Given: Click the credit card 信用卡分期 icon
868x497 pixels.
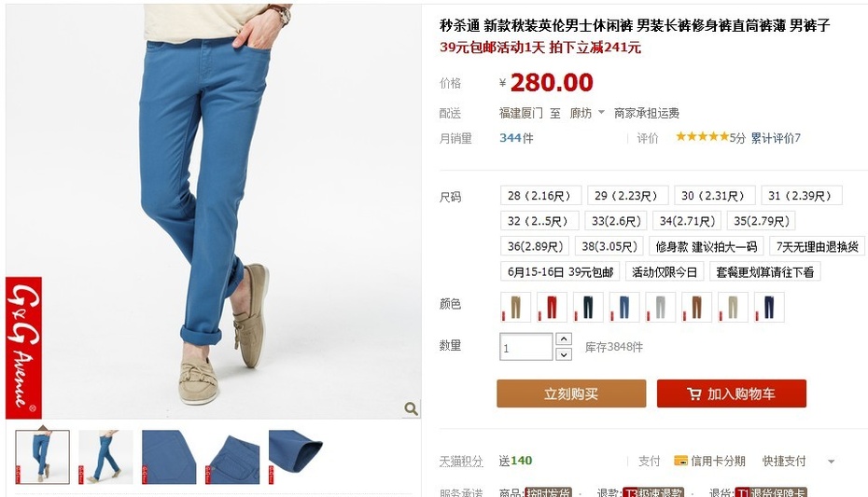Looking at the screenshot, I should point(680,461).
